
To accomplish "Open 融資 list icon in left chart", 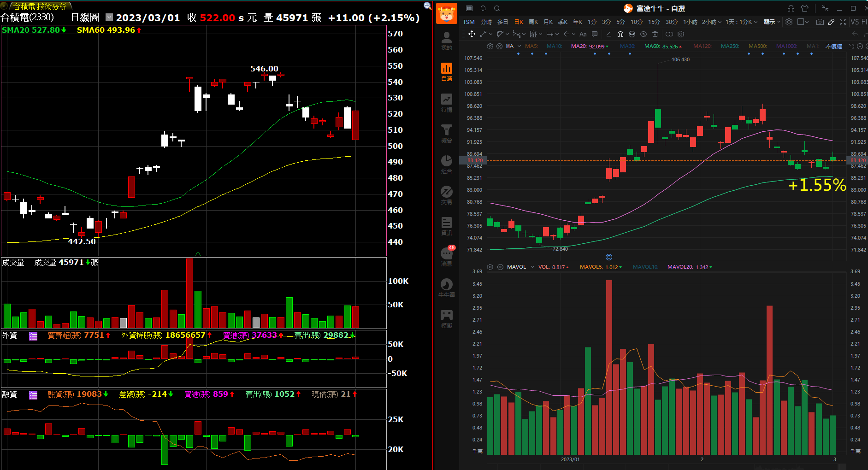I will point(33,395).
